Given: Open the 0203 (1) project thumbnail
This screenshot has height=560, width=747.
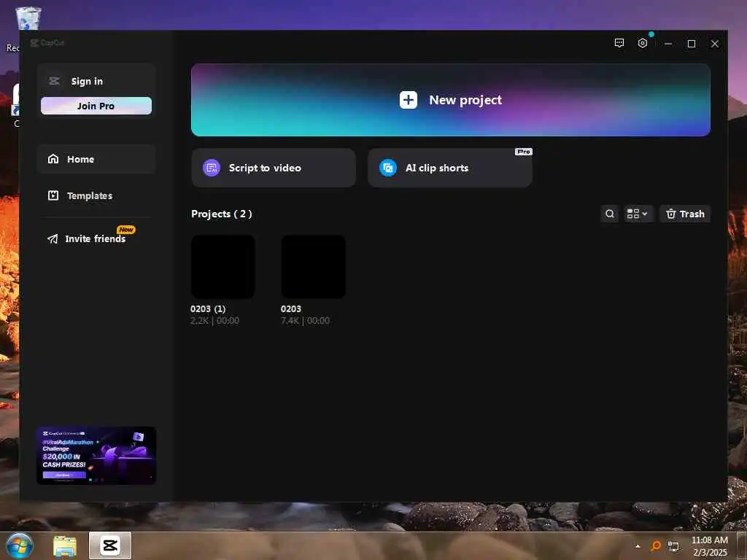Looking at the screenshot, I should tap(223, 267).
